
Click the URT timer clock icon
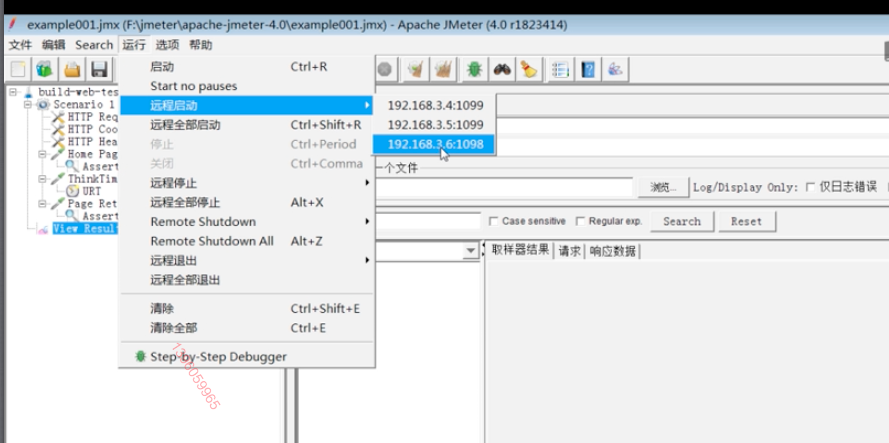tap(73, 191)
